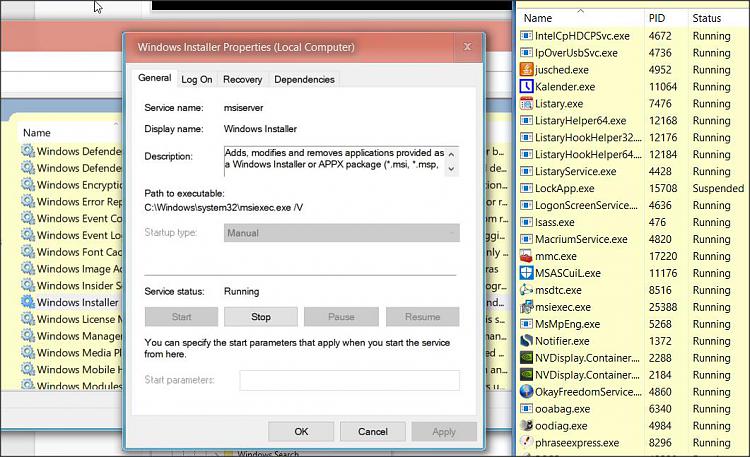Click the Notifier.exe icon
The width and height of the screenshot is (750, 457).
pyautogui.click(x=526, y=341)
